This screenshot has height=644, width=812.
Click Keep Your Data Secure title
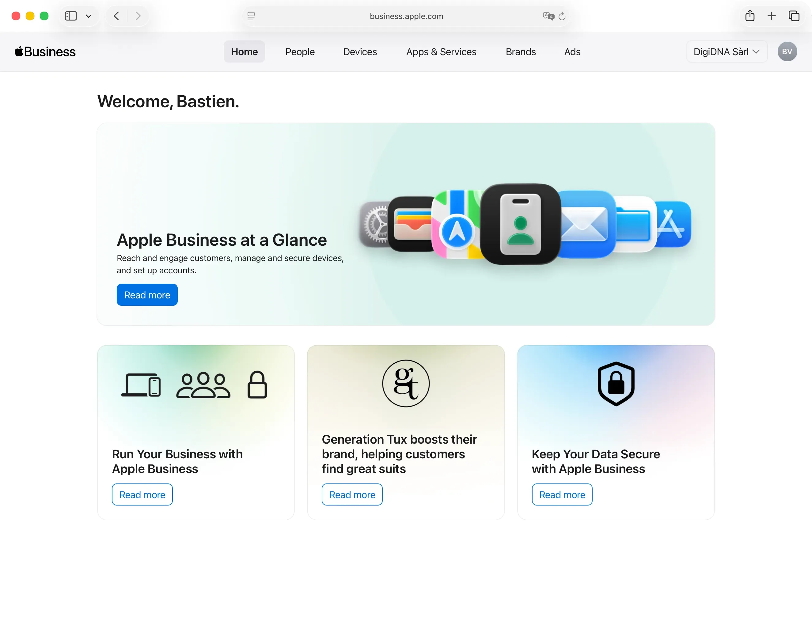coord(595,461)
